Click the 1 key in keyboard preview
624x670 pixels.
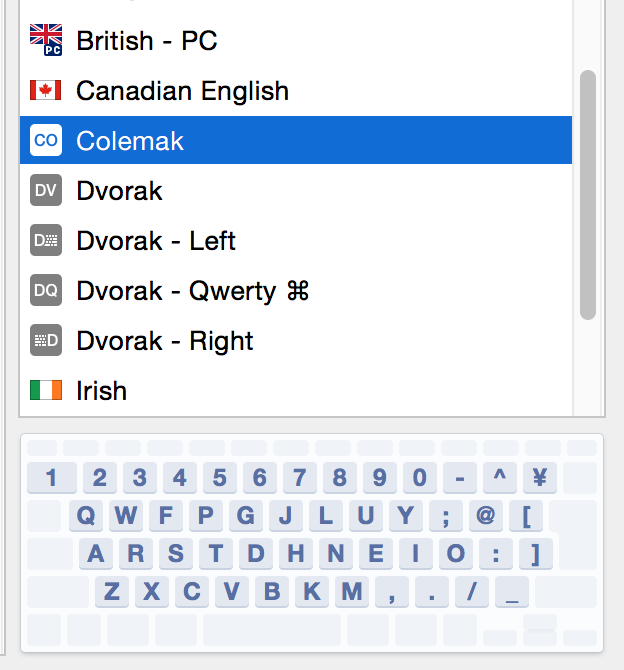(52, 478)
